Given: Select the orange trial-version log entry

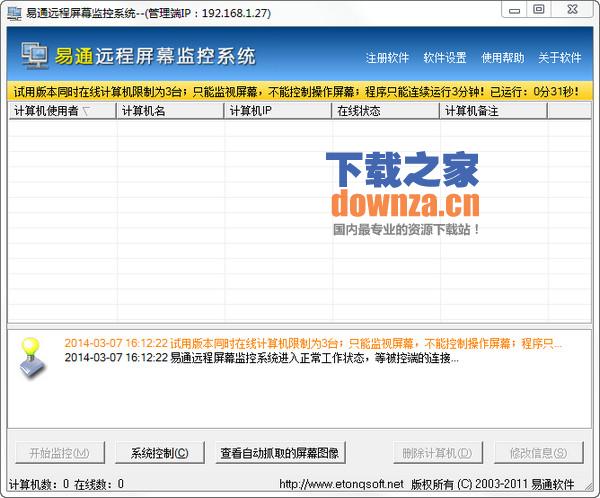Looking at the screenshot, I should 313,343.
